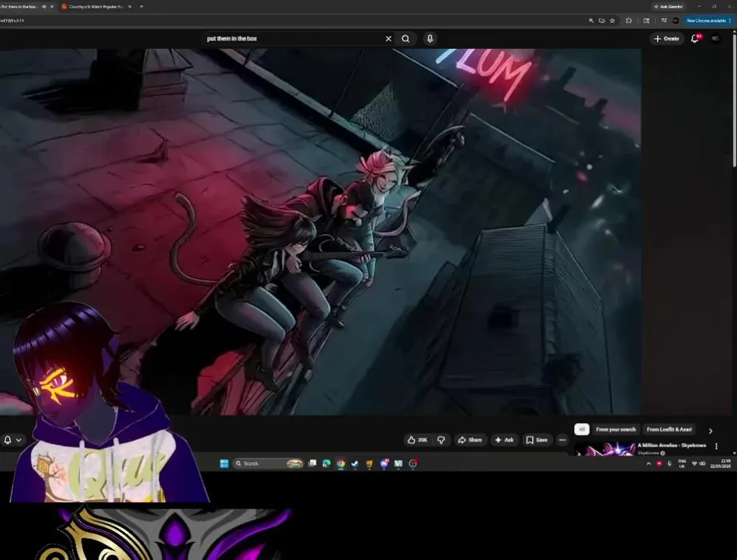This screenshot has height=560, width=737.
Task: Open Chrome menu from New Chrome available
Action: [x=708, y=21]
